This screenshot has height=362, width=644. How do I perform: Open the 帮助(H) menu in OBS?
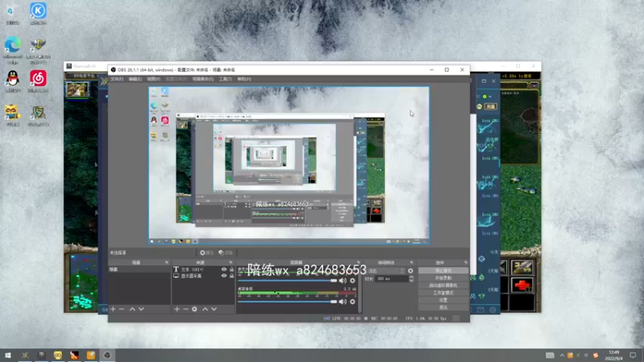(244, 79)
